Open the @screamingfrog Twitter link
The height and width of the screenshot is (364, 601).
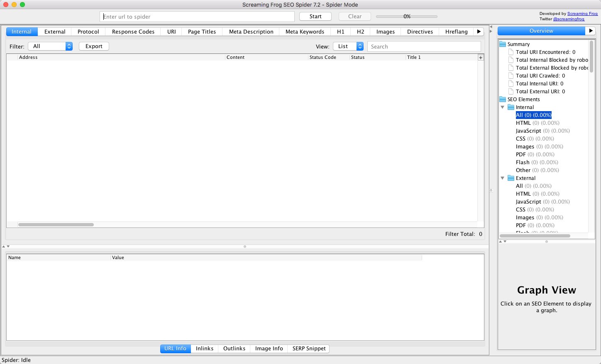(x=569, y=19)
